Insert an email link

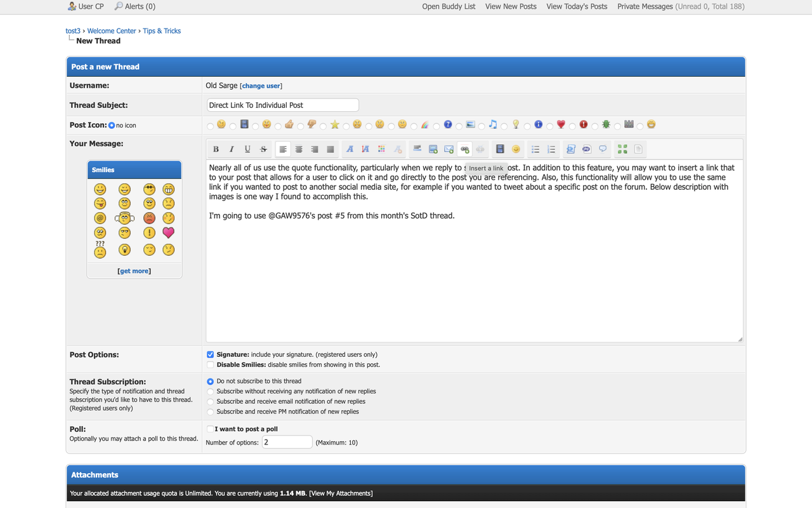click(449, 149)
